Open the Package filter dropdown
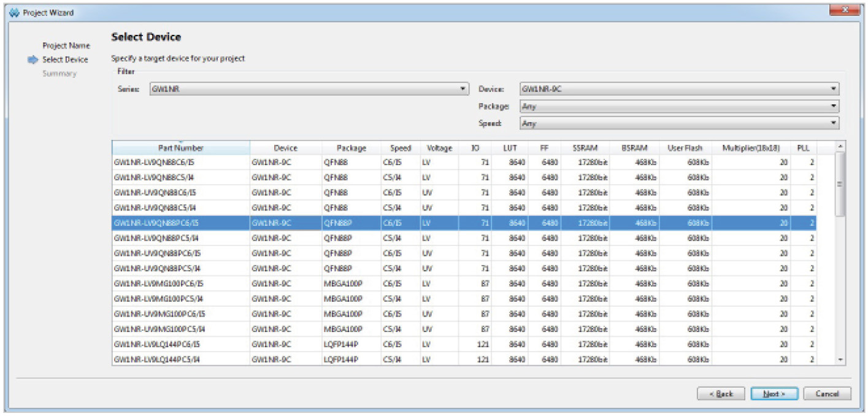The width and height of the screenshot is (868, 416). tap(678, 106)
